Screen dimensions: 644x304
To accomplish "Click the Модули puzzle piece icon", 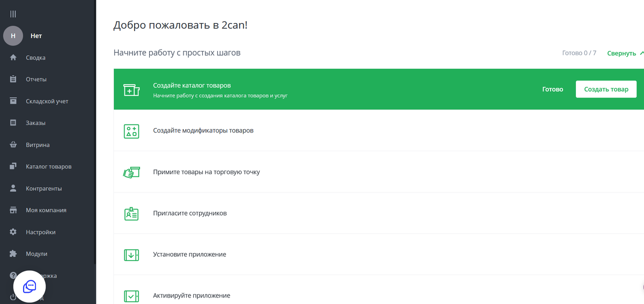I will point(13,254).
